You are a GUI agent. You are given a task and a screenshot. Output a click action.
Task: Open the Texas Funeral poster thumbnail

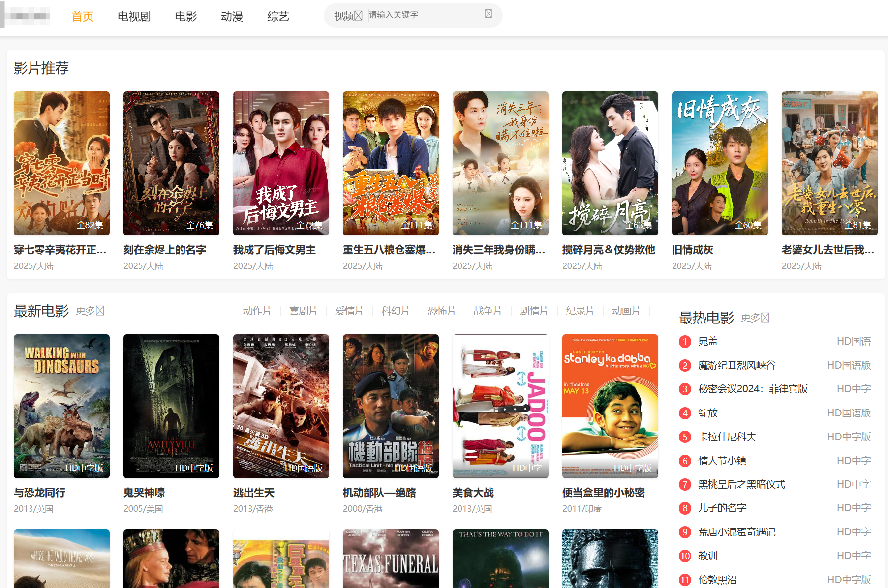coord(391,559)
